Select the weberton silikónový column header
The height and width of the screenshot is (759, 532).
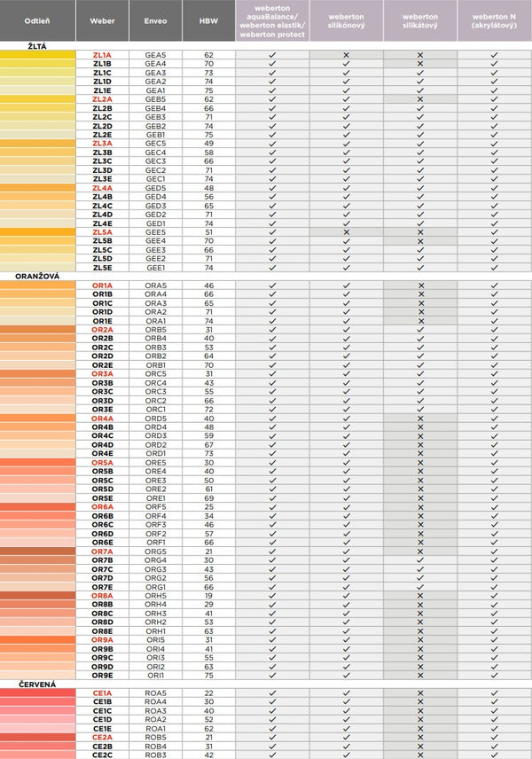click(x=346, y=20)
